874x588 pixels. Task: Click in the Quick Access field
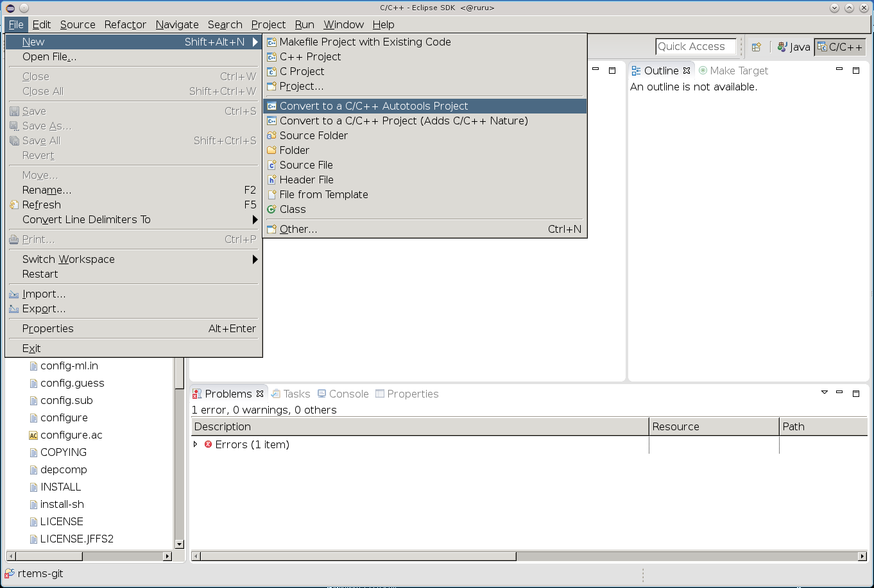695,46
